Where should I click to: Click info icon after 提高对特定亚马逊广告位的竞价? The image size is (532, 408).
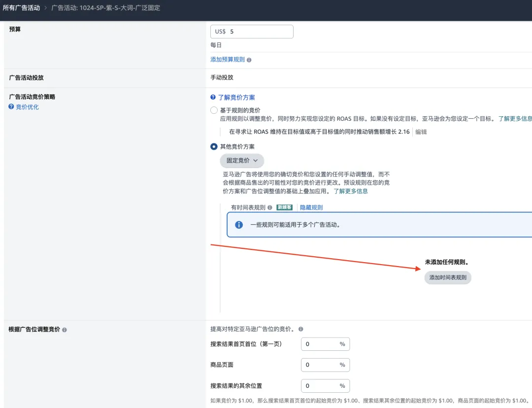[x=300, y=329]
